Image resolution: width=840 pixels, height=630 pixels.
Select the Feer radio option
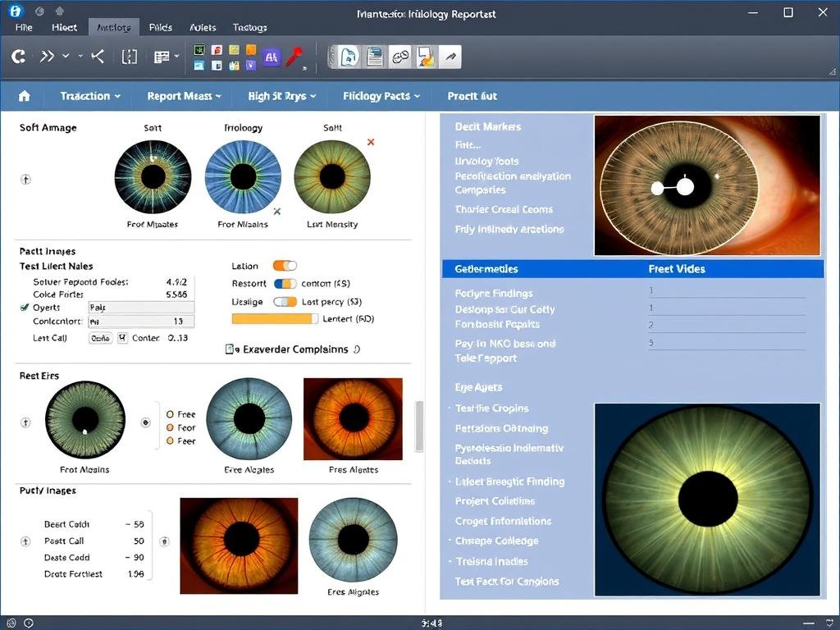pyautogui.click(x=170, y=441)
